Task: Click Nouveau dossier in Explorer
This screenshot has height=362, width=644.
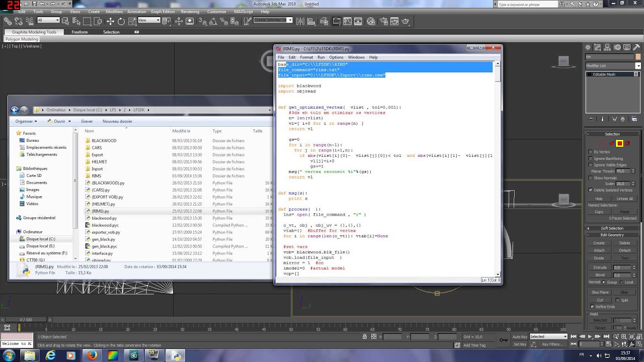Action: (x=117, y=121)
